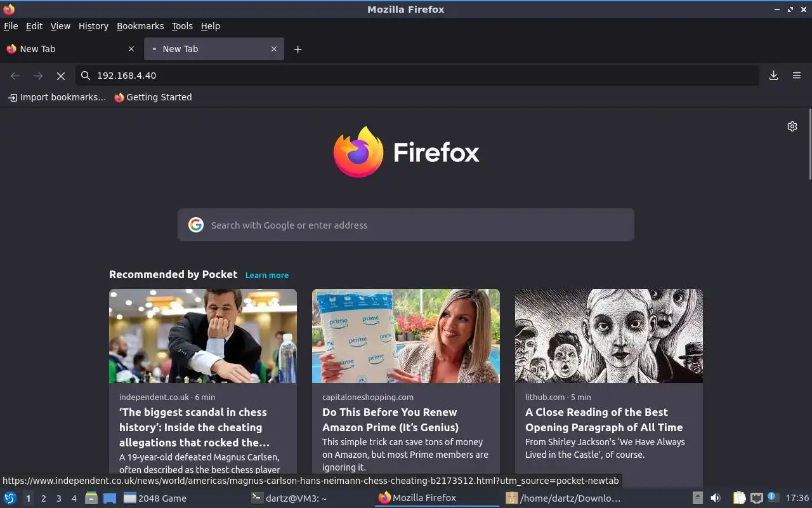Viewport: 812px width, 508px height.
Task: Open the File menu
Action: [x=11, y=26]
